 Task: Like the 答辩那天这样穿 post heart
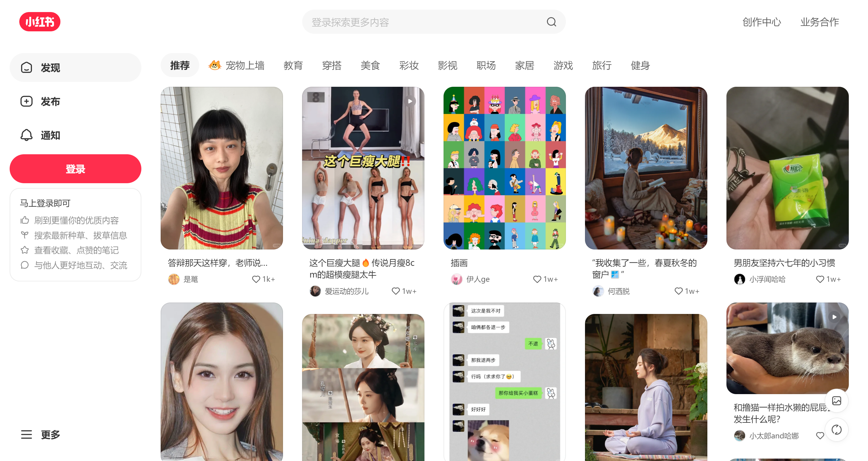256,279
